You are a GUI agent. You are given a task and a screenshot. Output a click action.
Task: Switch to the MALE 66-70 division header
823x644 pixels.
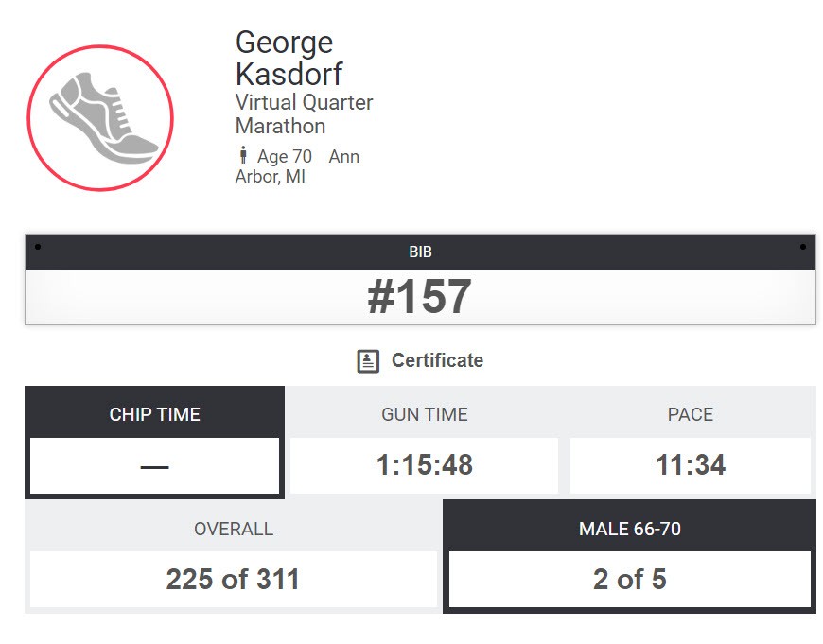[629, 529]
